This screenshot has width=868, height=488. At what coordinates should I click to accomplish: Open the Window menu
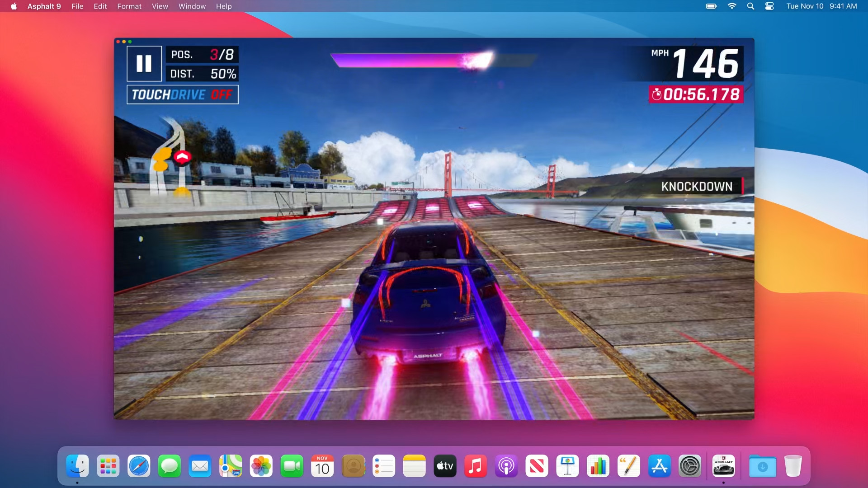coord(192,6)
